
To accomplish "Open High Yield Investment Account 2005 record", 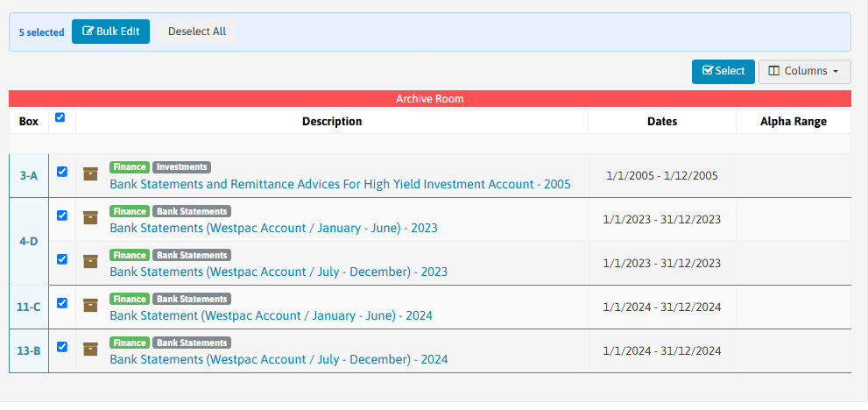I will pos(340,184).
